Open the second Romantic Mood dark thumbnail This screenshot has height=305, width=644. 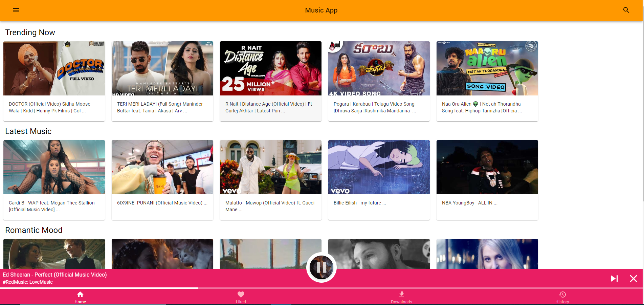[x=162, y=254]
